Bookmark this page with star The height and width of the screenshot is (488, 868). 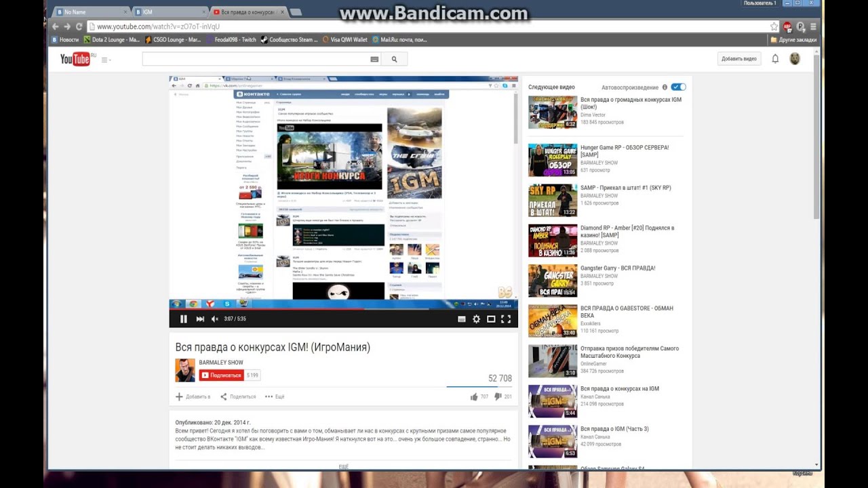point(774,26)
